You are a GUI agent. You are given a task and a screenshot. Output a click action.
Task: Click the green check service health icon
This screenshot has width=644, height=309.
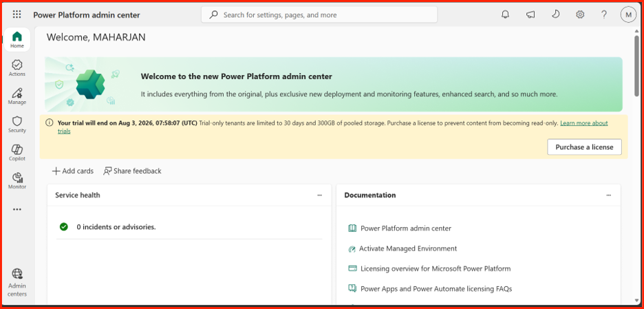[64, 227]
